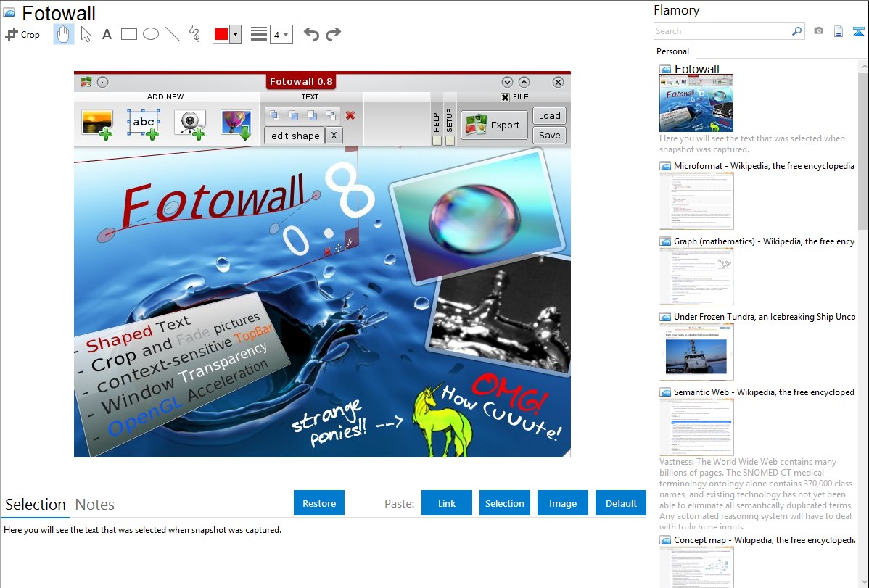Click the red annotation color swatch
Screen dimensions: 869x588
221,34
